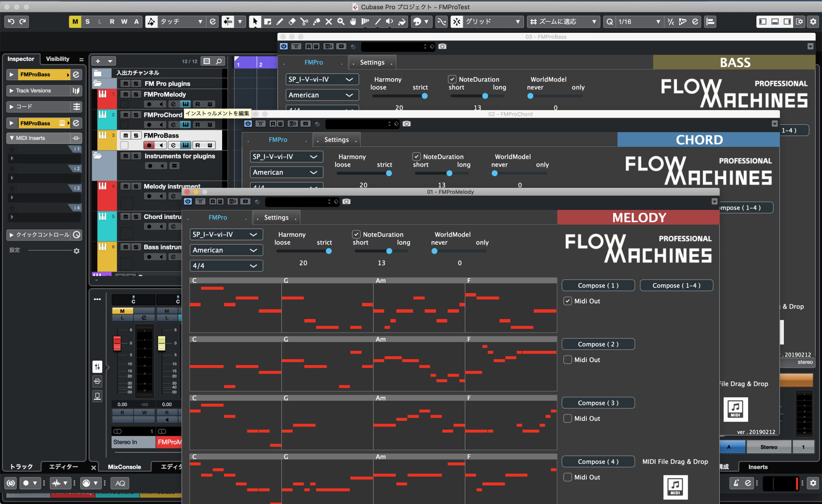This screenshot has height=504, width=822.
Task: Open the ズームに適応 grid type dropdown
Action: [564, 22]
